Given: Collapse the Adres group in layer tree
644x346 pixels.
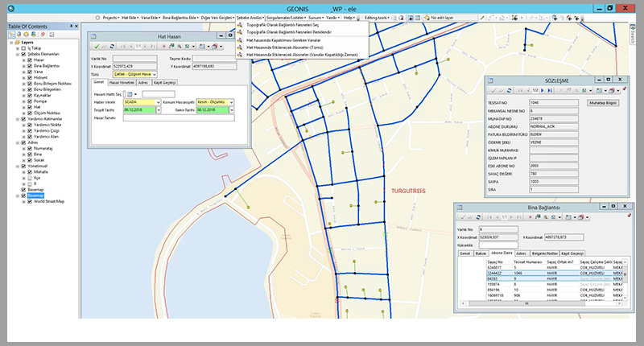Looking at the screenshot, I should pyautogui.click(x=18, y=142).
